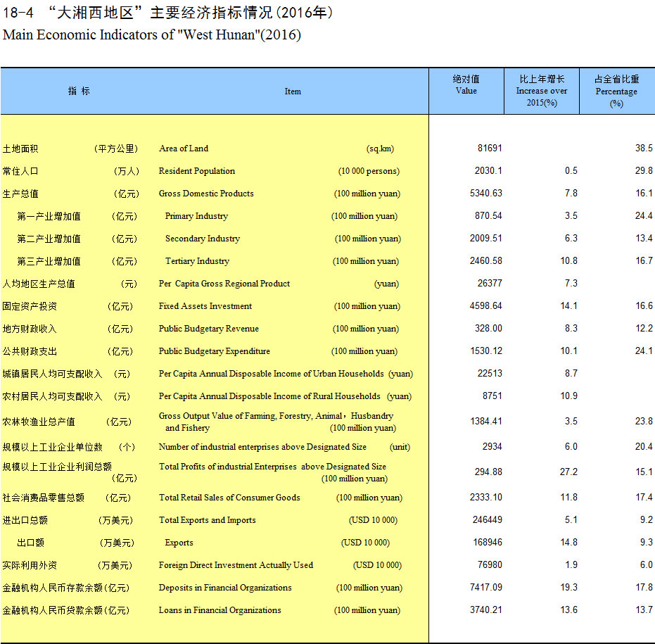655x644 pixels.
Task: Click 'Loans in Financial Organizations' label
Action: coord(220,610)
